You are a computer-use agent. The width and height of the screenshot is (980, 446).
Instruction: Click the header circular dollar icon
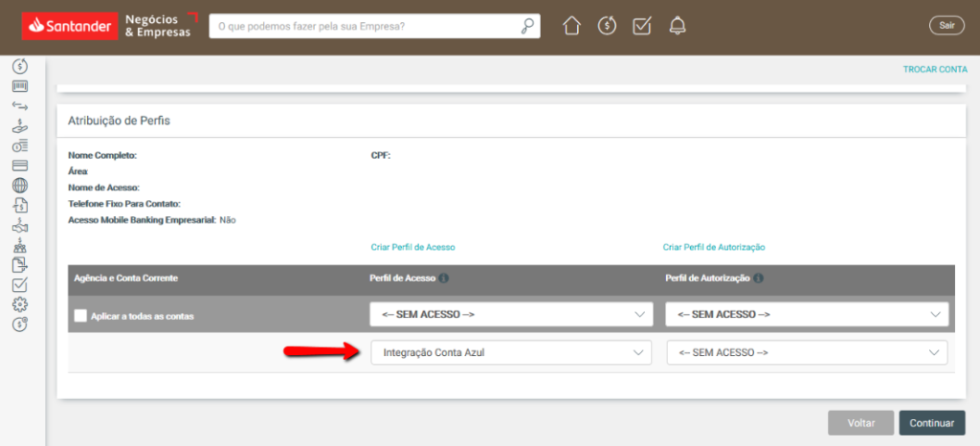coord(607,26)
